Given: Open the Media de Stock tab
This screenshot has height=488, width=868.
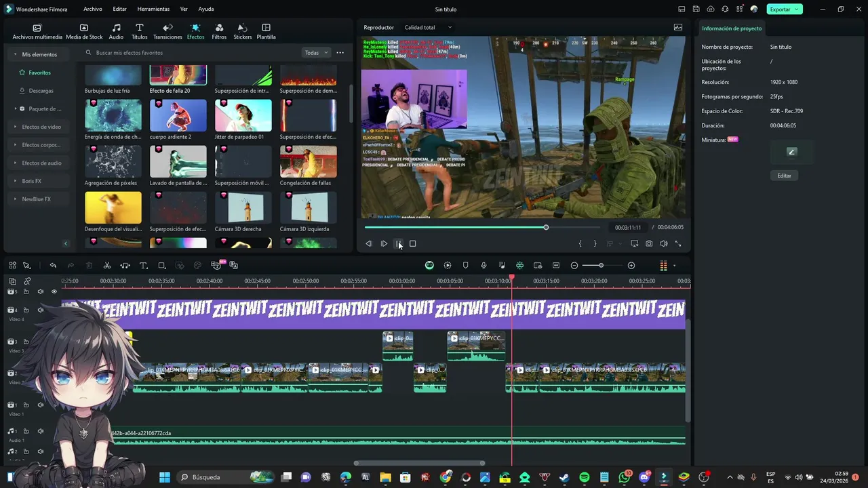Looking at the screenshot, I should [84, 32].
